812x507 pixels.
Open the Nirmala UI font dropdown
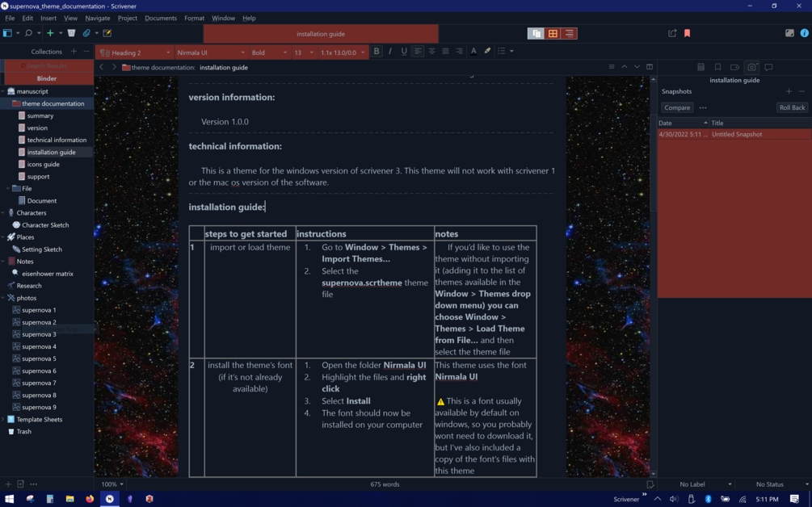[x=211, y=52]
